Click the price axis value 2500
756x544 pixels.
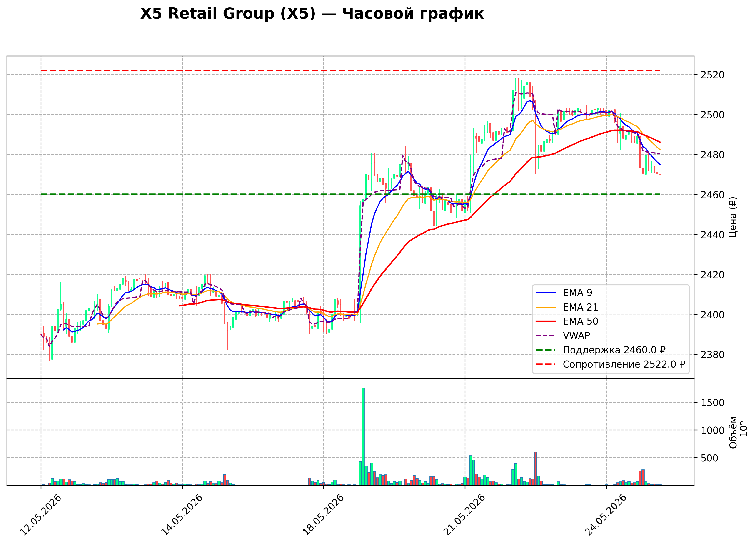click(713, 115)
